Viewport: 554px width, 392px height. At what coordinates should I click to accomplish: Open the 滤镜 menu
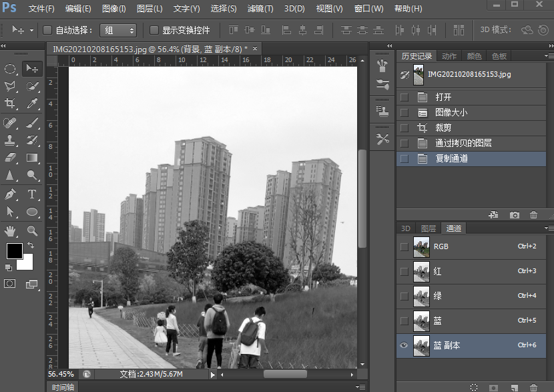[260, 9]
